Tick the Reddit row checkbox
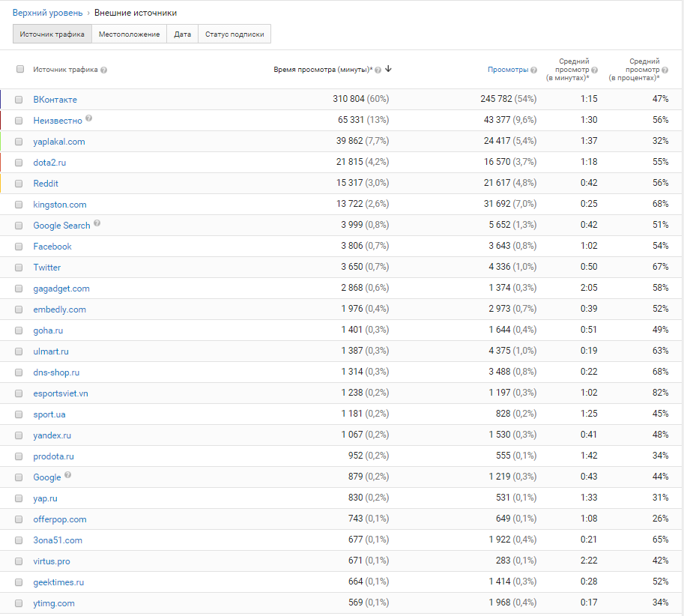This screenshot has height=616, width=684. (x=19, y=184)
